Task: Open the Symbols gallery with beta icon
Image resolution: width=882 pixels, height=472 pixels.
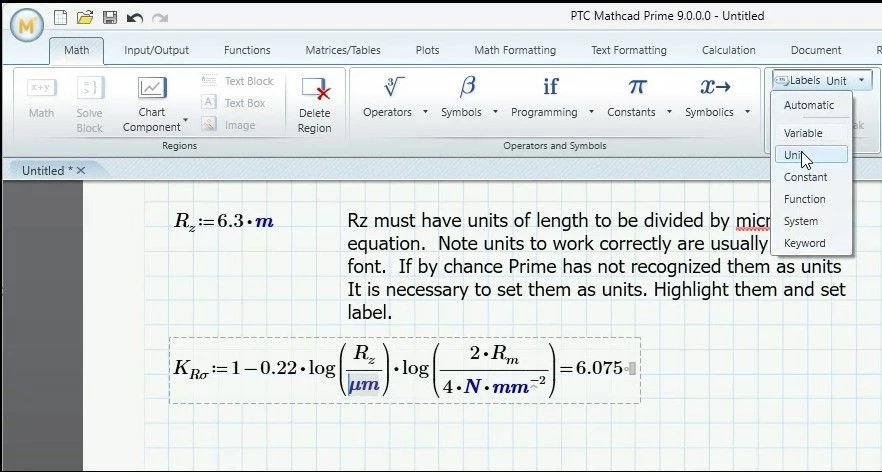Action: coord(461,97)
